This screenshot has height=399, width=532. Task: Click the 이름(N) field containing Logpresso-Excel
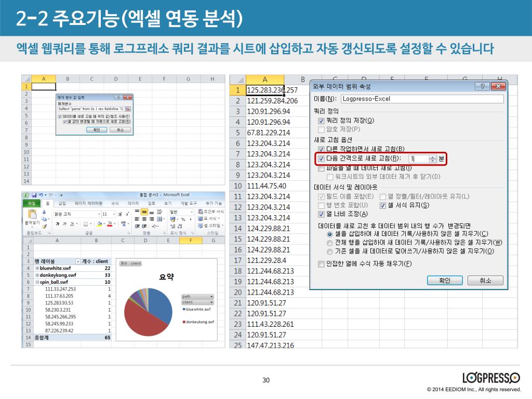click(422, 99)
